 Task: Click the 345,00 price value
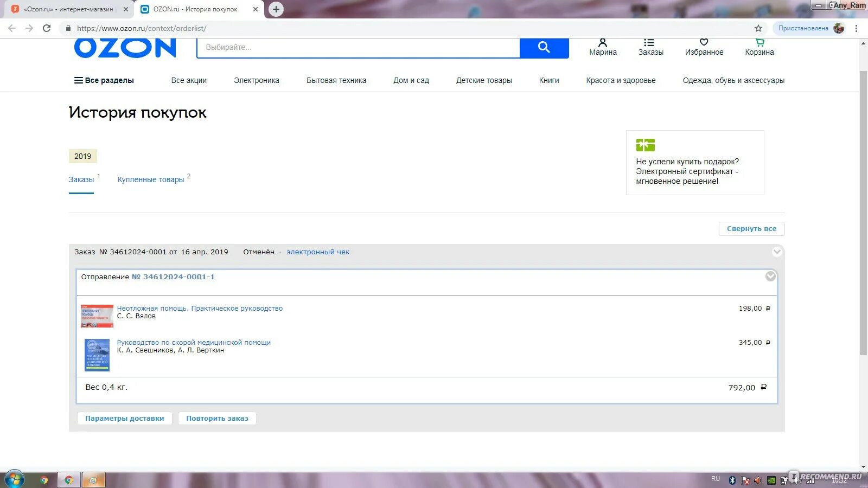tap(754, 343)
